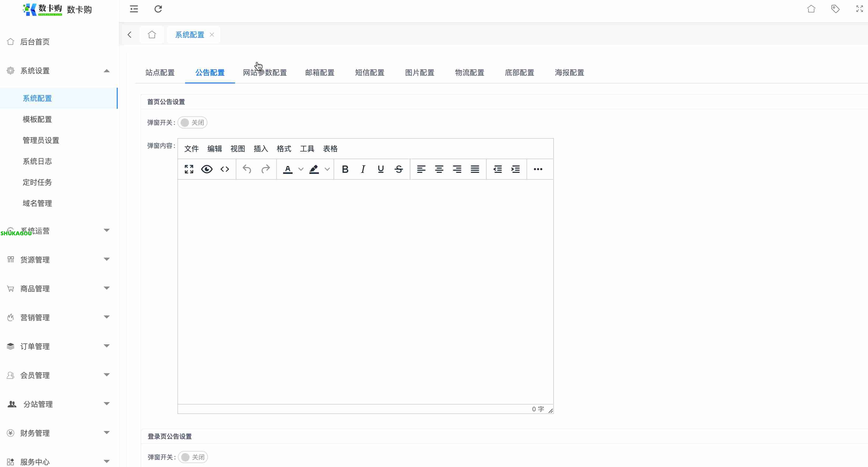Toggle the login page popup switch
This screenshot has height=467, width=868.
pos(193,457)
